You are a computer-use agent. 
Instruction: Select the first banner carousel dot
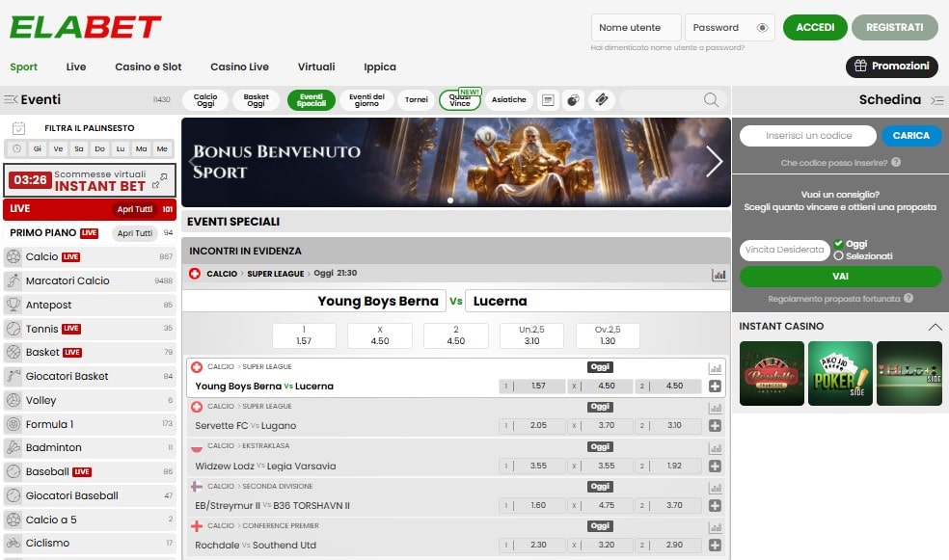pos(450,200)
